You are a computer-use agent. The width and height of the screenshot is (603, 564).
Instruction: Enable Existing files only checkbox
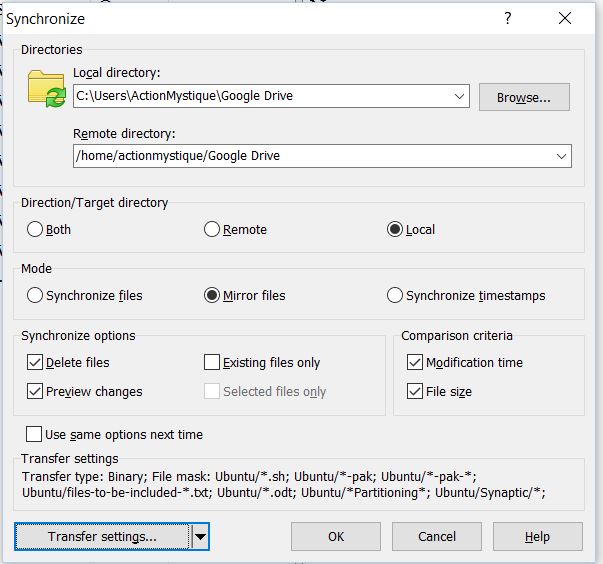pos(212,362)
